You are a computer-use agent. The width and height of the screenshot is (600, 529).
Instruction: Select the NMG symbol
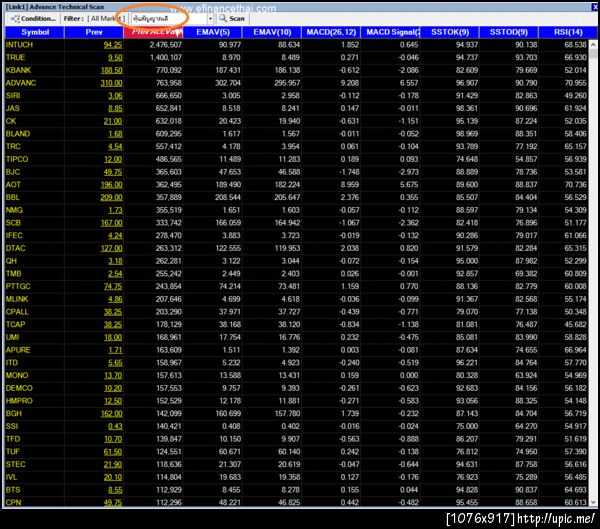point(14,210)
